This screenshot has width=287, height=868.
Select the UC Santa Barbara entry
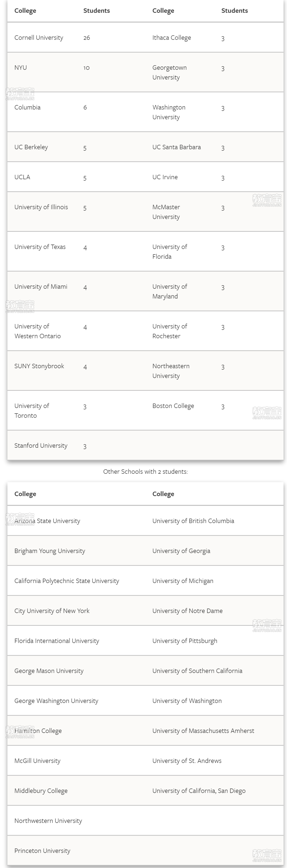coord(176,147)
